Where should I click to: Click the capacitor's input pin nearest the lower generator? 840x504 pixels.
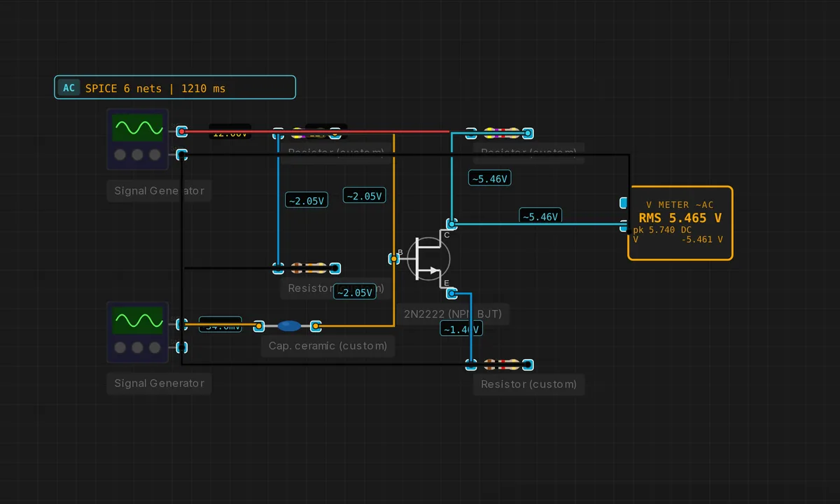pyautogui.click(x=258, y=325)
